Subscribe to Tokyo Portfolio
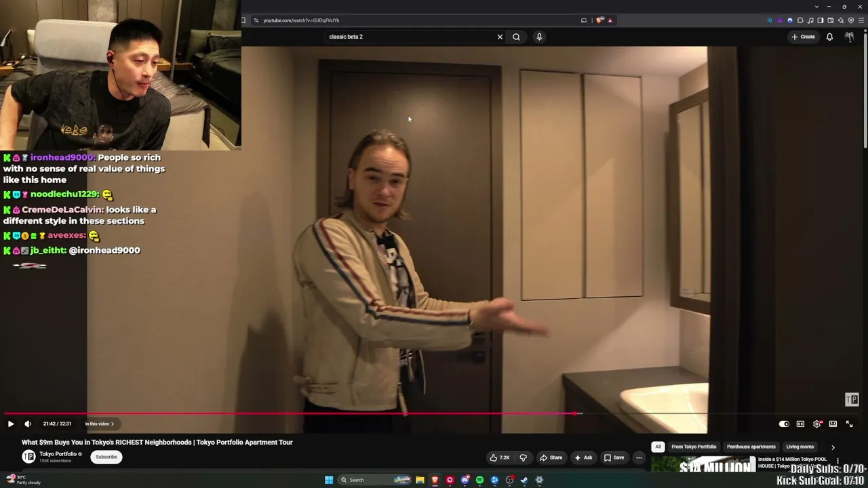The width and height of the screenshot is (868, 488). pyautogui.click(x=106, y=457)
